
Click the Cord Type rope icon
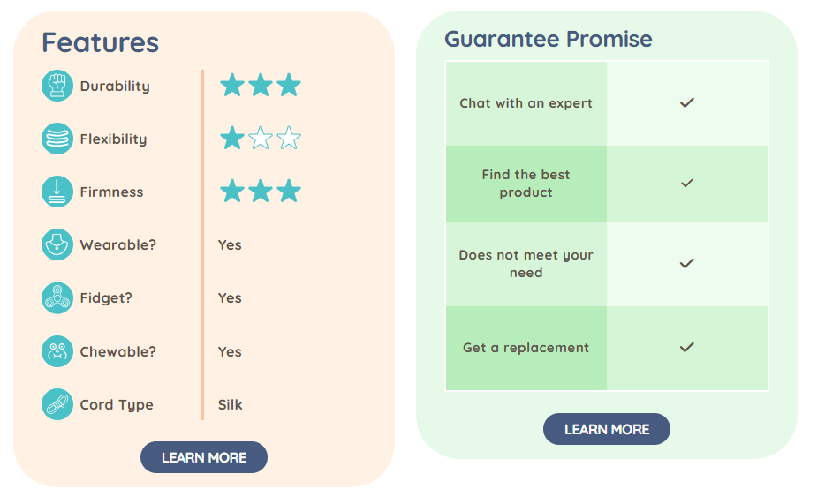click(x=57, y=404)
